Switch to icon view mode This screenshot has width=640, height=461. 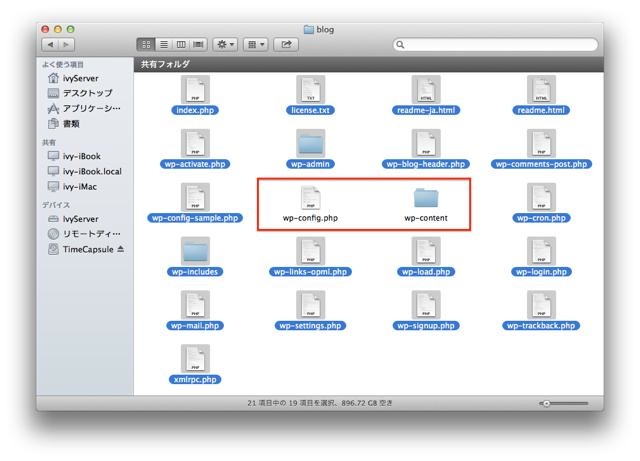pos(146,45)
